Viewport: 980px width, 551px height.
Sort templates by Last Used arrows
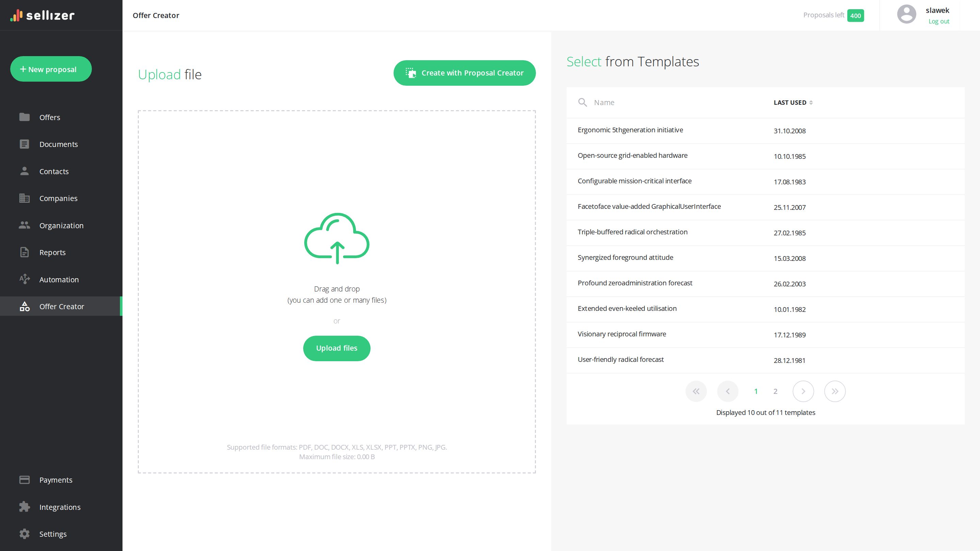click(x=811, y=103)
